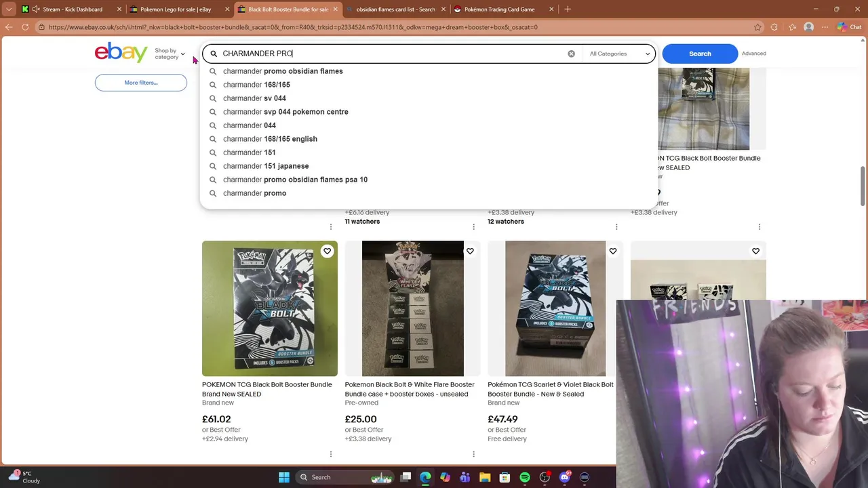Open browser extensions puzzle icon
This screenshot has width=868, height=488.
pos(774,27)
